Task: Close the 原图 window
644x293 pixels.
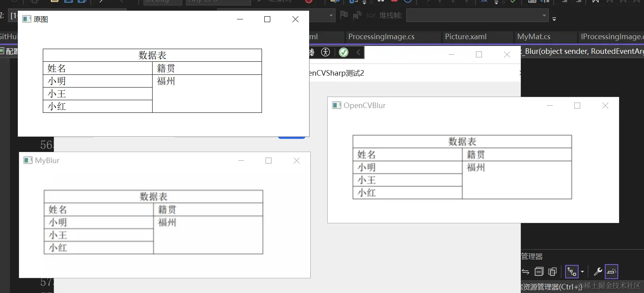Action: 295,19
